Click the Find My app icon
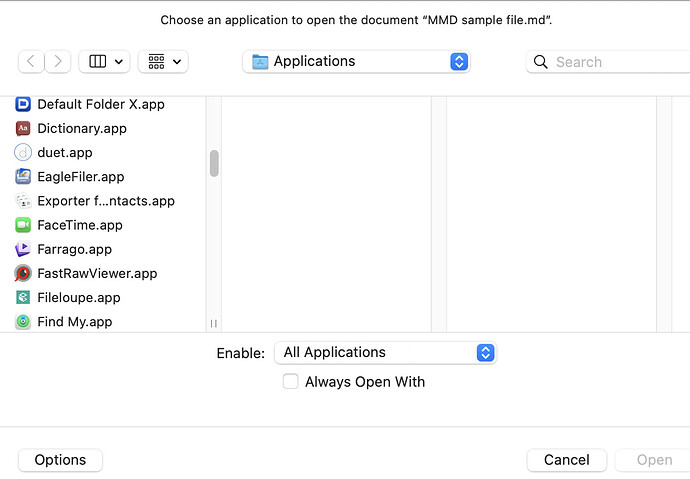 click(x=23, y=322)
